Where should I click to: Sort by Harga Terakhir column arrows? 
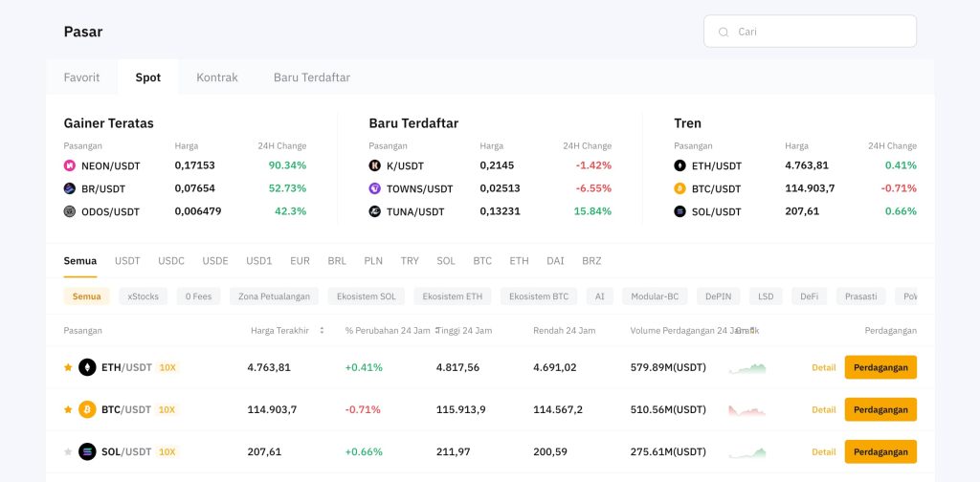(x=322, y=330)
